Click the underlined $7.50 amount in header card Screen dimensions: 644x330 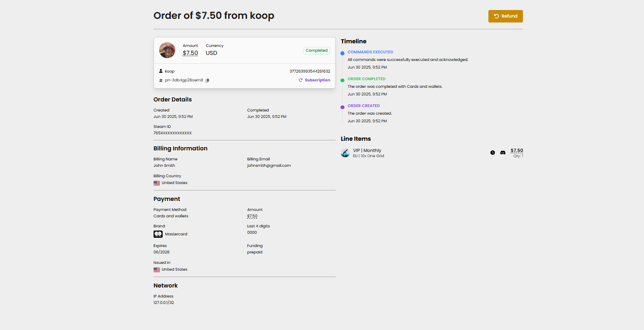pos(190,53)
